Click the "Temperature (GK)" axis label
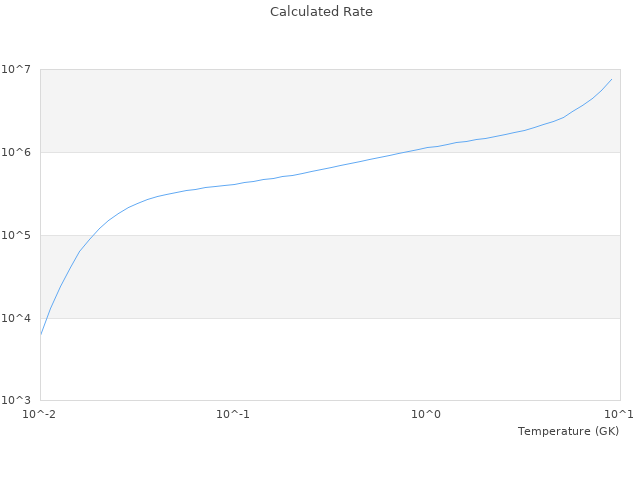 coord(568,431)
